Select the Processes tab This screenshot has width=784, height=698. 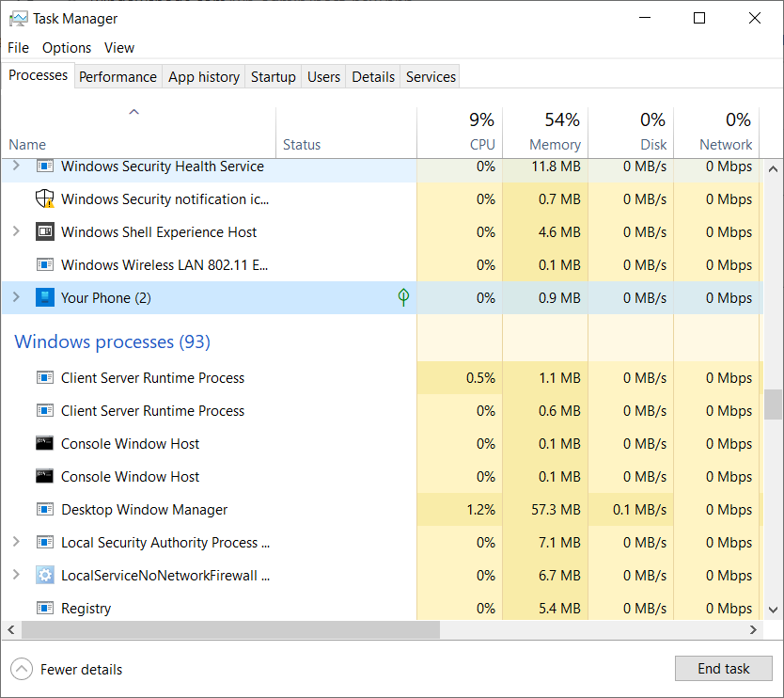point(38,75)
